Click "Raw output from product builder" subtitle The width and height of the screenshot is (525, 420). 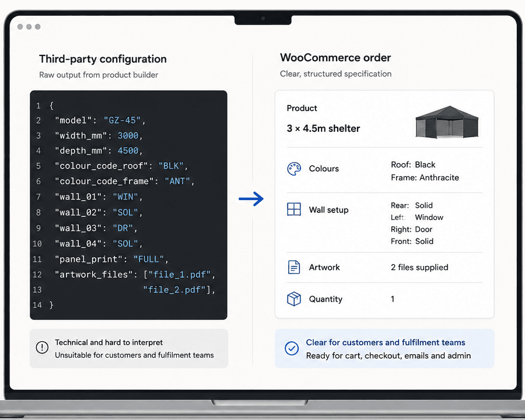(x=99, y=75)
